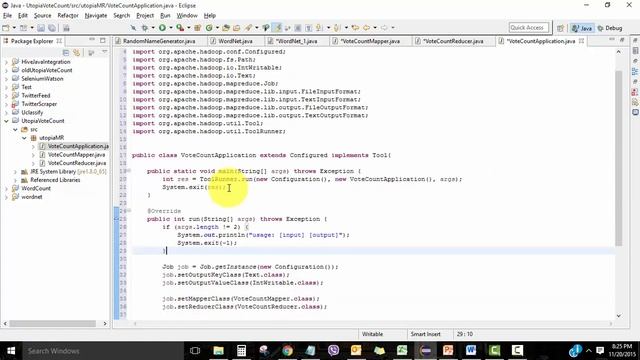The image size is (640, 360).
Task: Click the Save toolbar icon
Action: coord(41,28)
